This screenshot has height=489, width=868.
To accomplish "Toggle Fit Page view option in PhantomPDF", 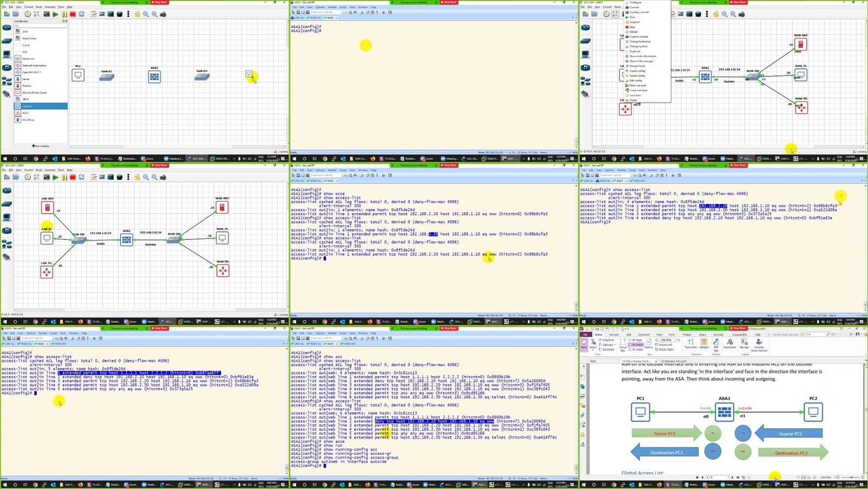I will click(636, 340).
